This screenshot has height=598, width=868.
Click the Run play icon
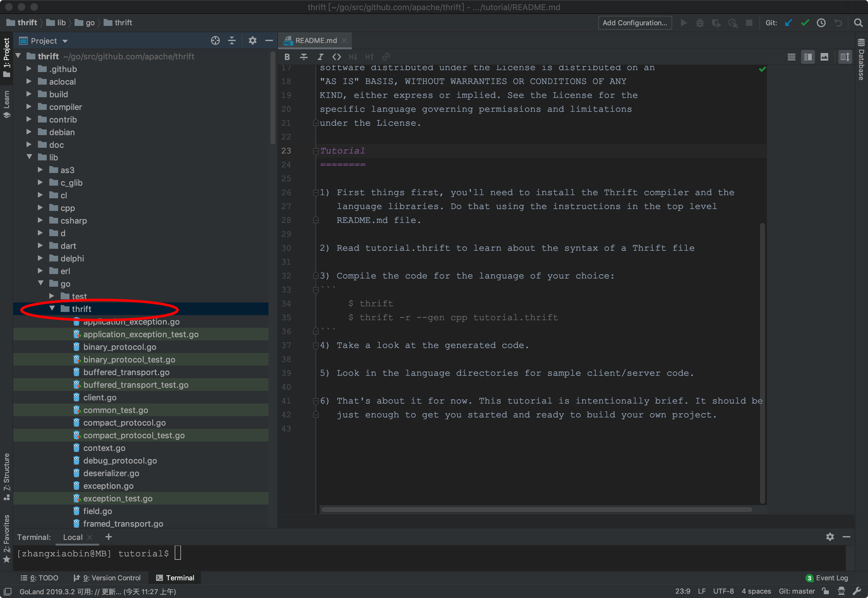coord(684,23)
